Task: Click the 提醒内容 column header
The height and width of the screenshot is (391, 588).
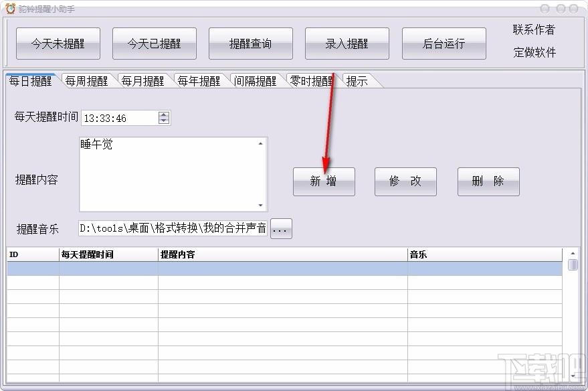Action: coord(283,254)
